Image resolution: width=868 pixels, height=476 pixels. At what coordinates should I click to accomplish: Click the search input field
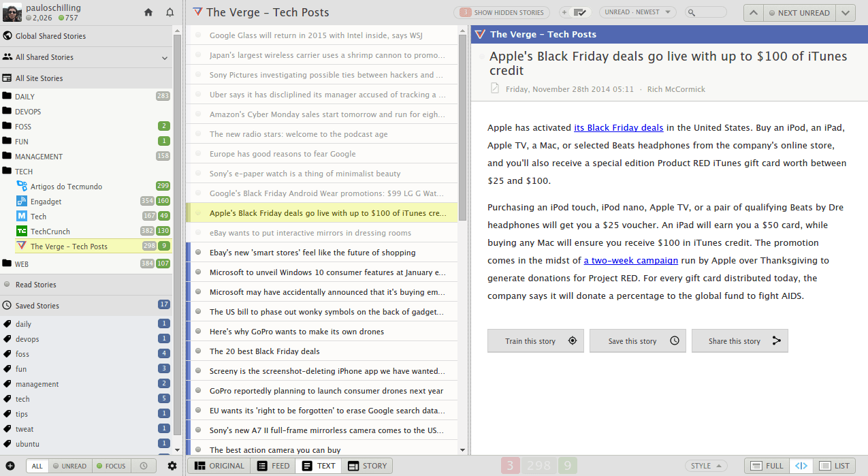click(x=710, y=12)
